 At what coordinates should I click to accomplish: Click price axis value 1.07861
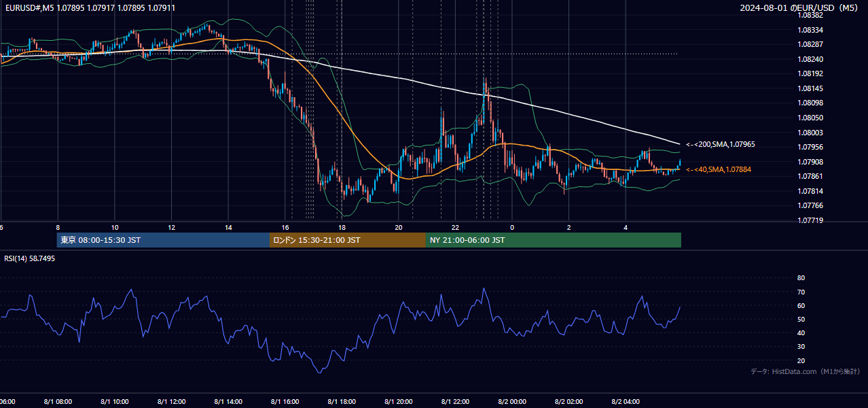click(810, 176)
